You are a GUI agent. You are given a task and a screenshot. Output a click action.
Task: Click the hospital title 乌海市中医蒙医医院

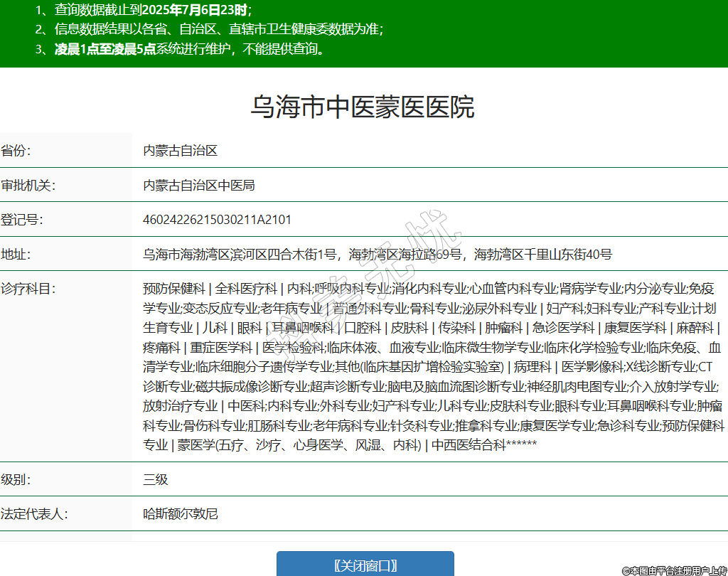coord(363,107)
